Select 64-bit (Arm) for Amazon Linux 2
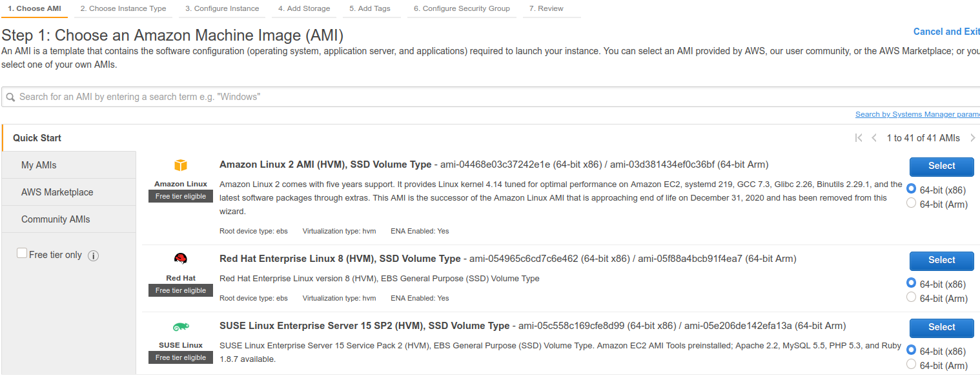The image size is (980, 389). (911, 203)
